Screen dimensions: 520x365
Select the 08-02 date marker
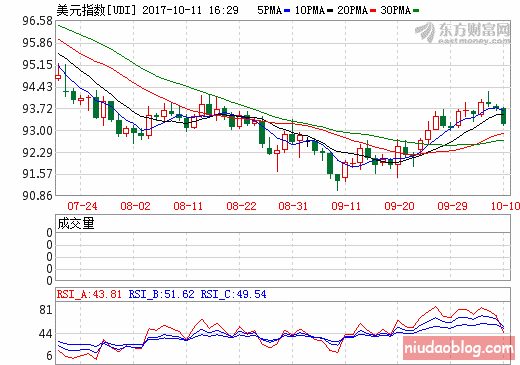click(135, 206)
